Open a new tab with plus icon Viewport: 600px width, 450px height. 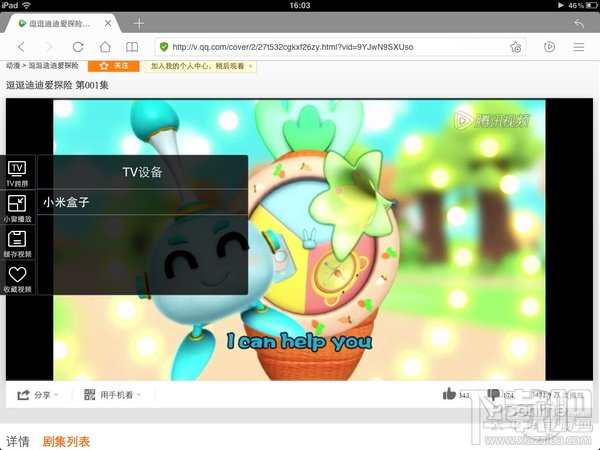click(139, 24)
